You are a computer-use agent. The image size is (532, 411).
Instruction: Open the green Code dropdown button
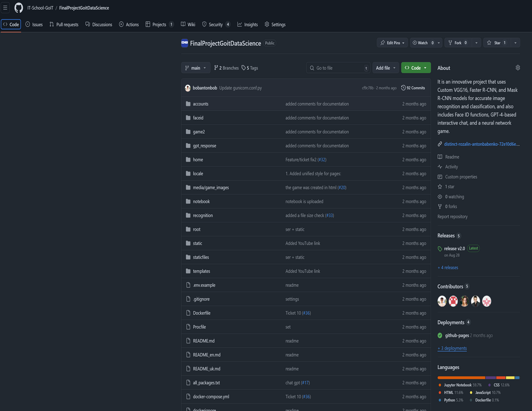pos(415,68)
